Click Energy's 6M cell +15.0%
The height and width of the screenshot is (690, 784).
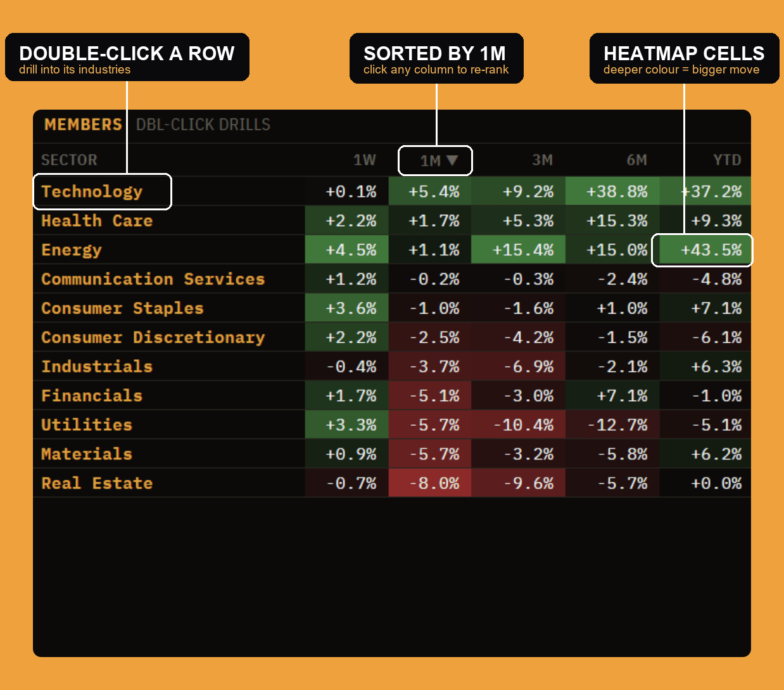[x=612, y=250]
